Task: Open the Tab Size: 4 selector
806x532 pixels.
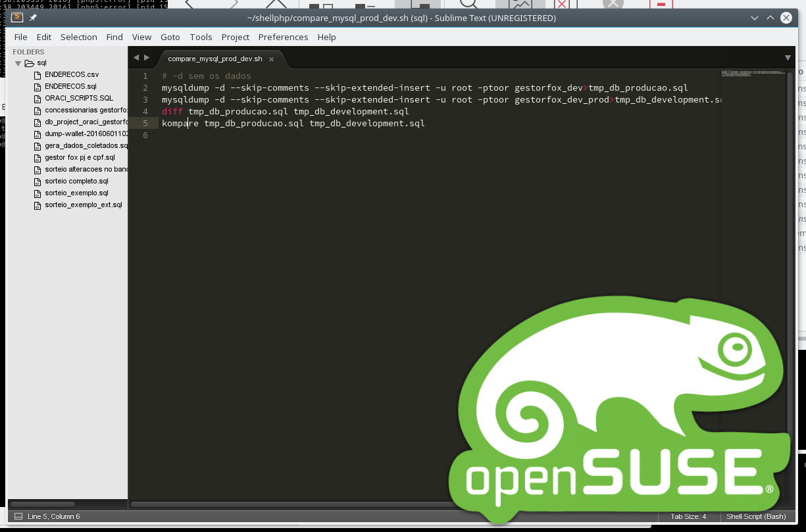Action: 688,516
